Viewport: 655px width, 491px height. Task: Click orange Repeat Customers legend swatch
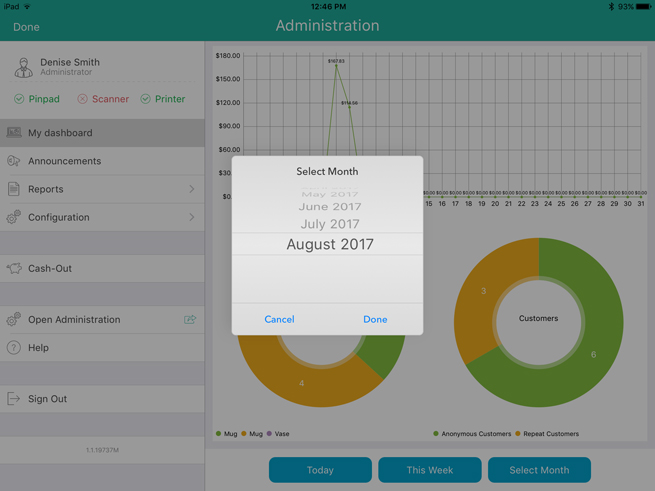tap(518, 434)
